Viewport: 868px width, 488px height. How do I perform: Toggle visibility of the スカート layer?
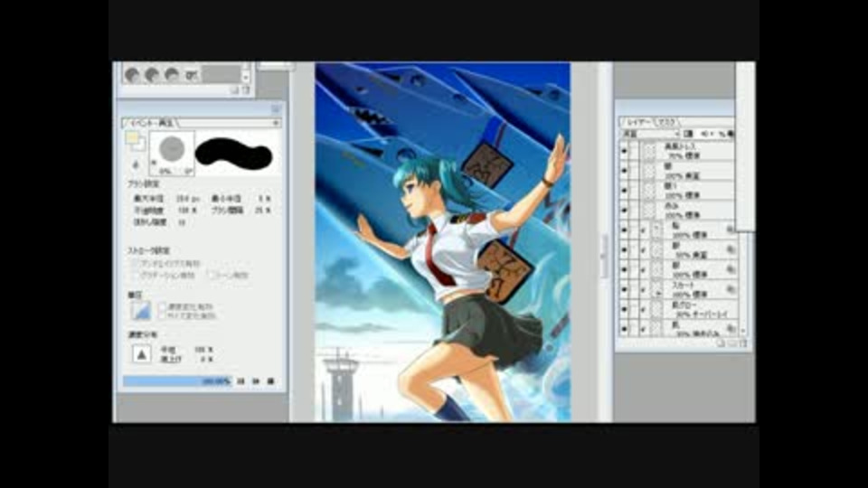click(x=625, y=289)
